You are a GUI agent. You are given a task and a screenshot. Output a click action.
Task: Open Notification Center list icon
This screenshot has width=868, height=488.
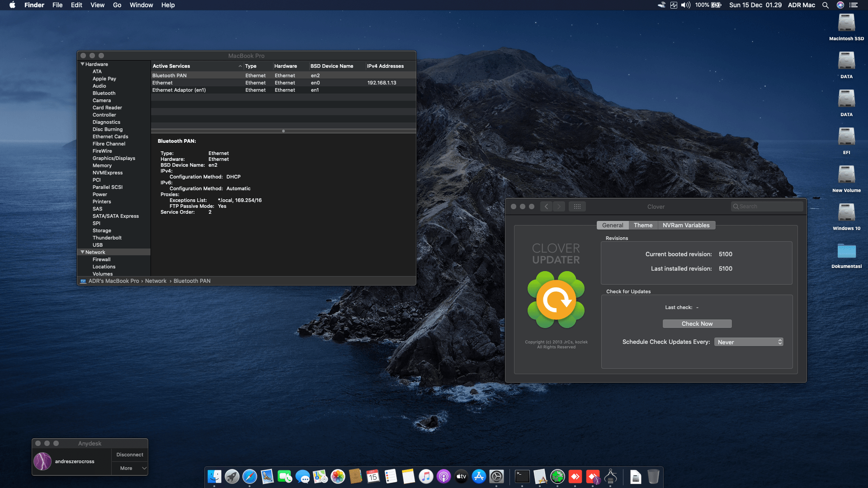854,5
